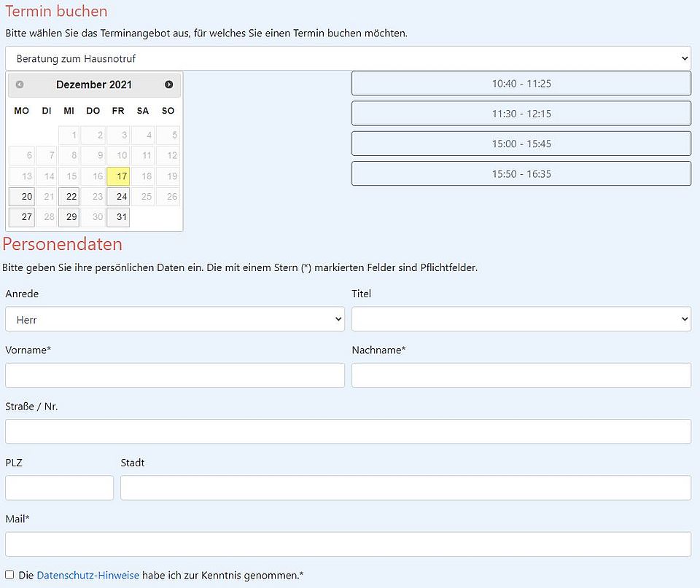This screenshot has width=700, height=588.
Task: Go to previous month in calendar
Action: [x=20, y=85]
